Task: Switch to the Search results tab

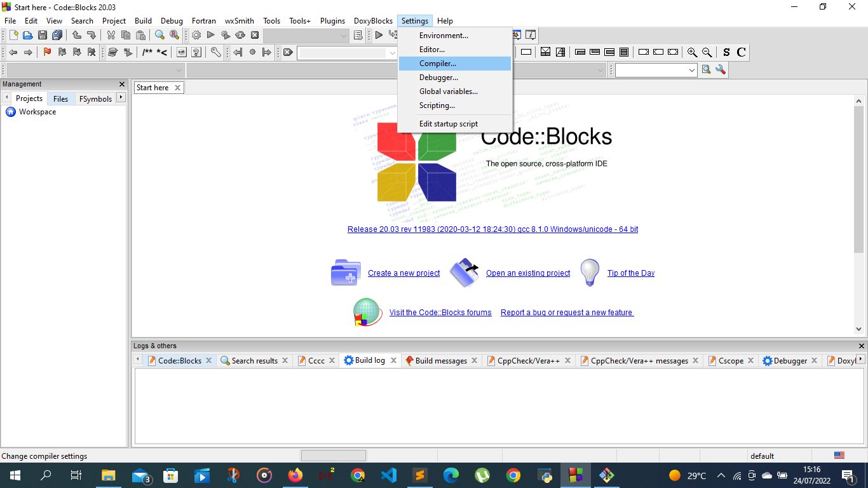Action: 254,360
